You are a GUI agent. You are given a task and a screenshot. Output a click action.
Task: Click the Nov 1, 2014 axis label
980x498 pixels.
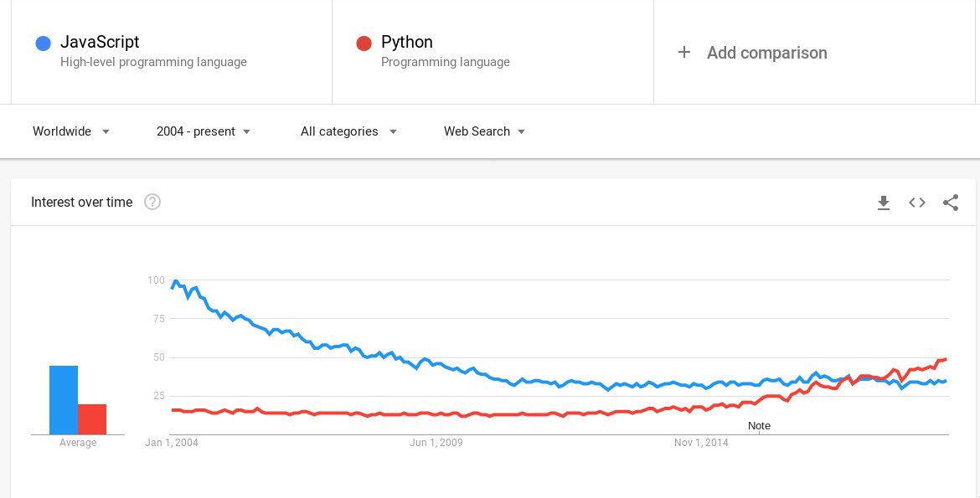click(701, 443)
